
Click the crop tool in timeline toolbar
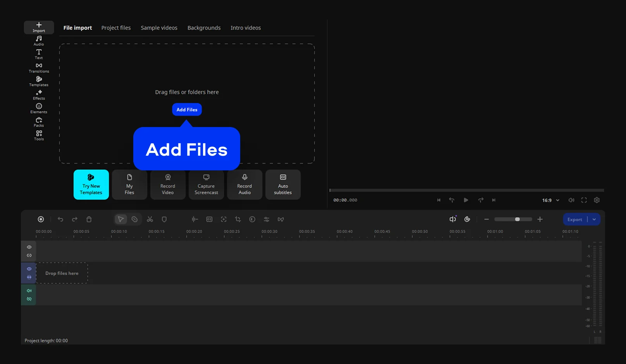point(238,219)
